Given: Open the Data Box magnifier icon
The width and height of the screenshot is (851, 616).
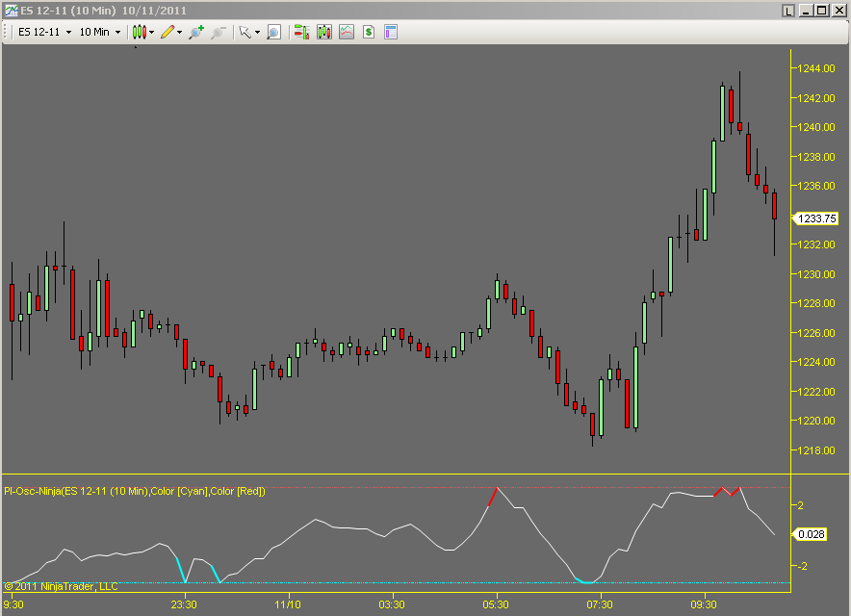Looking at the screenshot, I should [273, 32].
